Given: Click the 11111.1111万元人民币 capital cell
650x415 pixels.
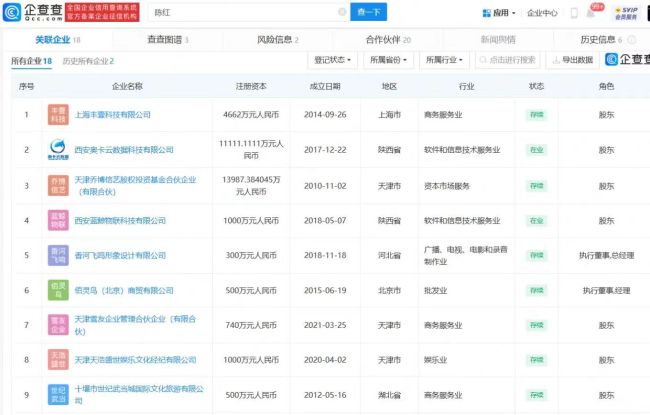Looking at the screenshot, I should coord(251,150).
